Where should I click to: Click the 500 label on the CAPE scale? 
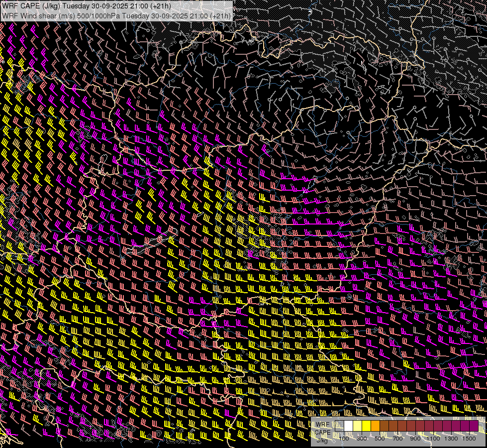point(380,438)
